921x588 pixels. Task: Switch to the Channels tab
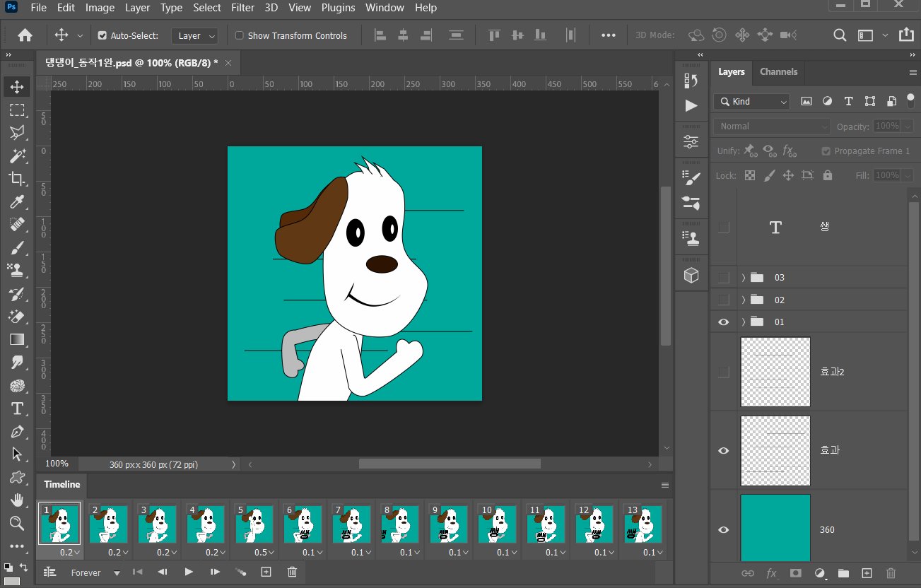[778, 72]
